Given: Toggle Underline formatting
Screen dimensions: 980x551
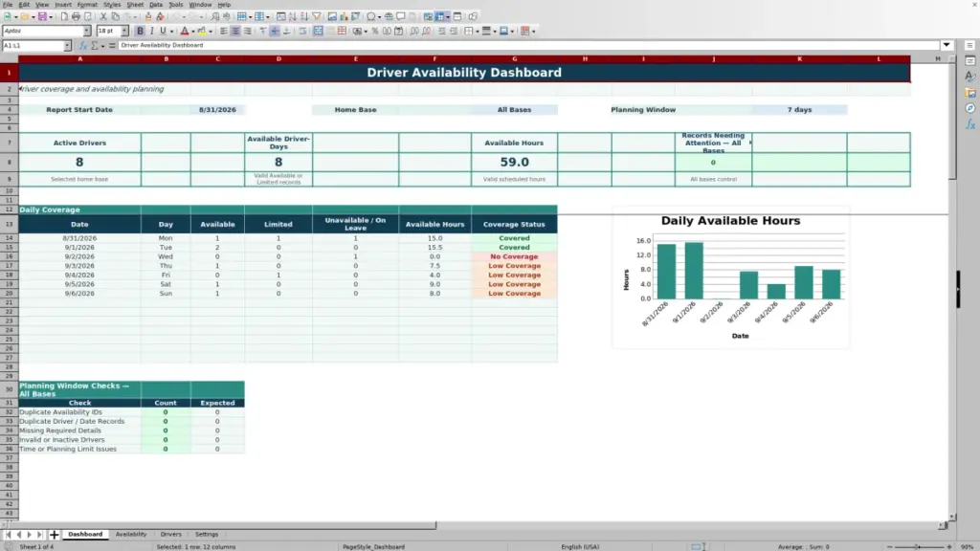Looking at the screenshot, I should [163, 31].
